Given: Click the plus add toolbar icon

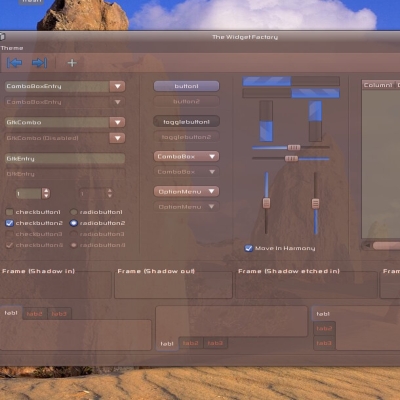Looking at the screenshot, I should (x=72, y=63).
